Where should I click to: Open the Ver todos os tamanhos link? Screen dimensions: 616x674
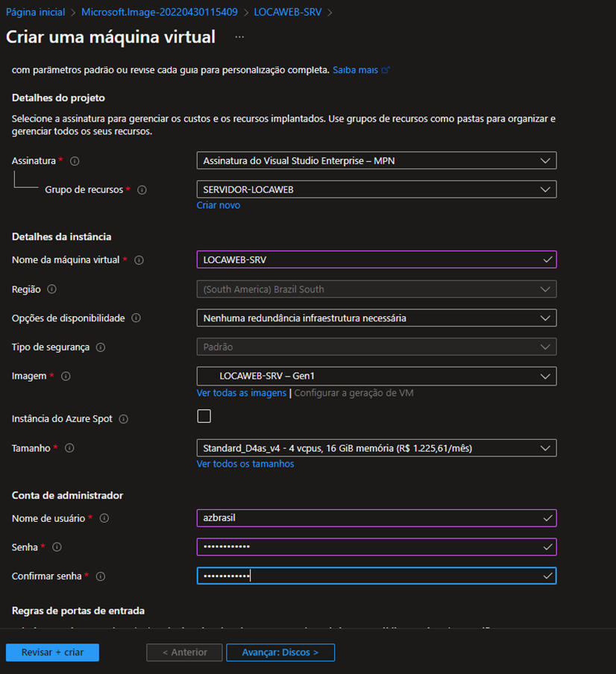[245, 464]
